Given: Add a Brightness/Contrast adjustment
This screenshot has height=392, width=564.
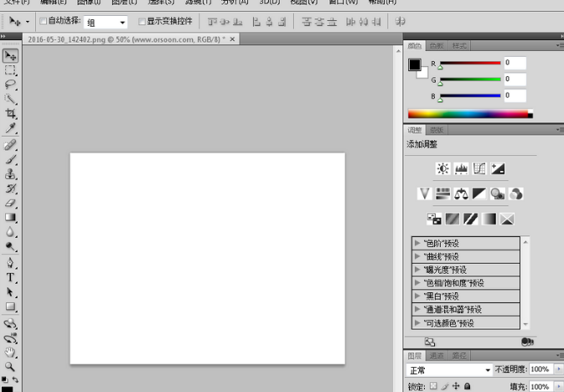Looking at the screenshot, I should point(442,169).
